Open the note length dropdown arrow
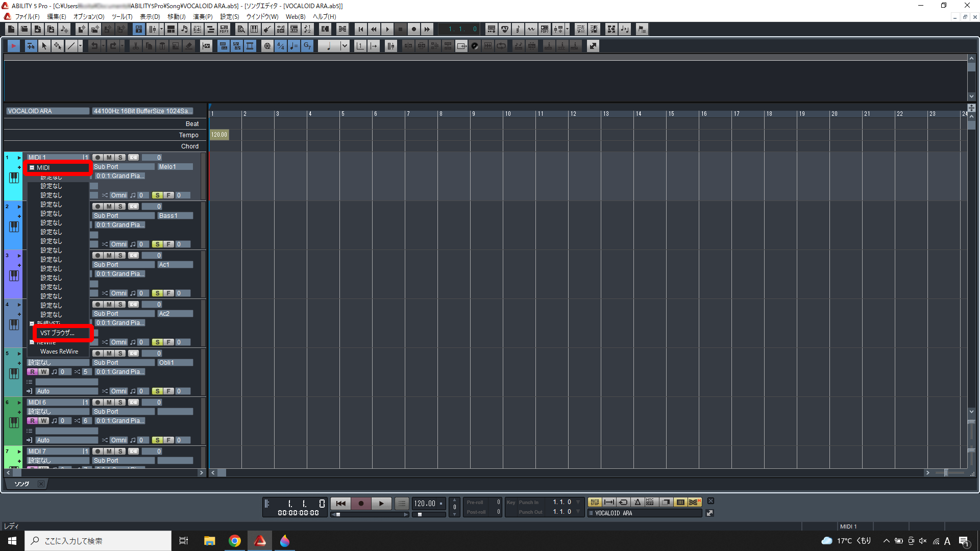Image resolution: width=980 pixels, height=551 pixels. [345, 46]
